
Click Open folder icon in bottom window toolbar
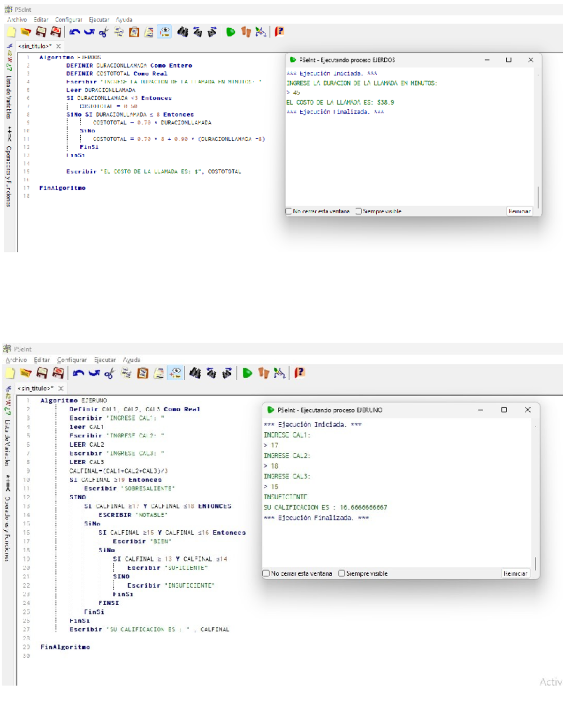tap(26, 373)
